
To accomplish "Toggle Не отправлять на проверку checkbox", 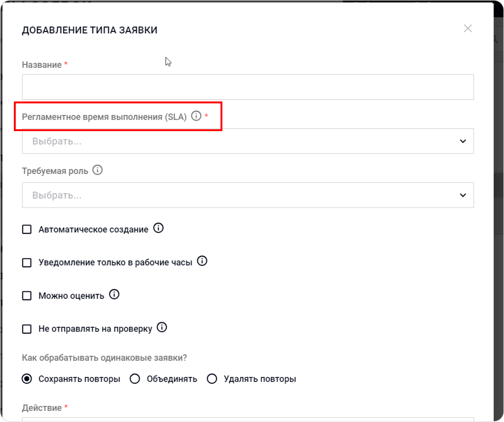I will coord(27,329).
